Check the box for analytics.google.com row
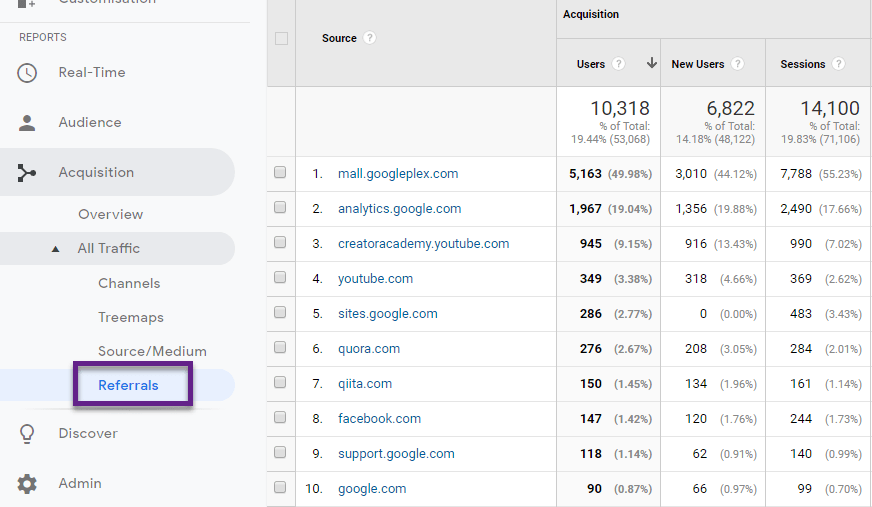 [280, 207]
